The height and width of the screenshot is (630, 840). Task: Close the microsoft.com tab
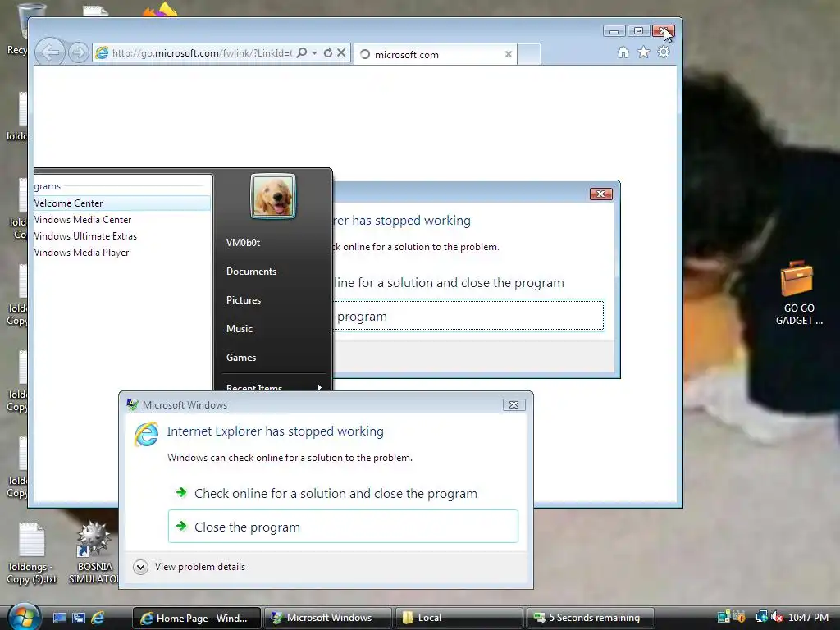(508, 54)
